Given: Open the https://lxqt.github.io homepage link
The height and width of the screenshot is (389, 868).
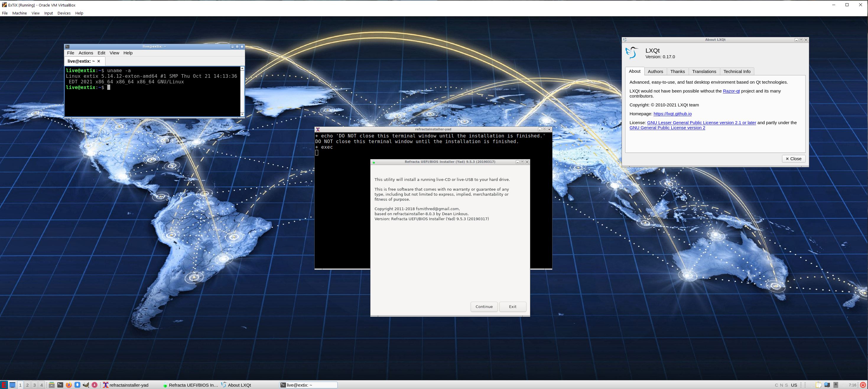Looking at the screenshot, I should [x=672, y=114].
